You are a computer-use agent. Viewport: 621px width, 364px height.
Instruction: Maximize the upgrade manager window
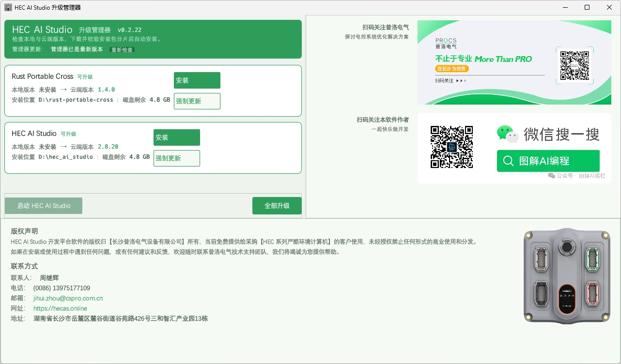click(587, 7)
